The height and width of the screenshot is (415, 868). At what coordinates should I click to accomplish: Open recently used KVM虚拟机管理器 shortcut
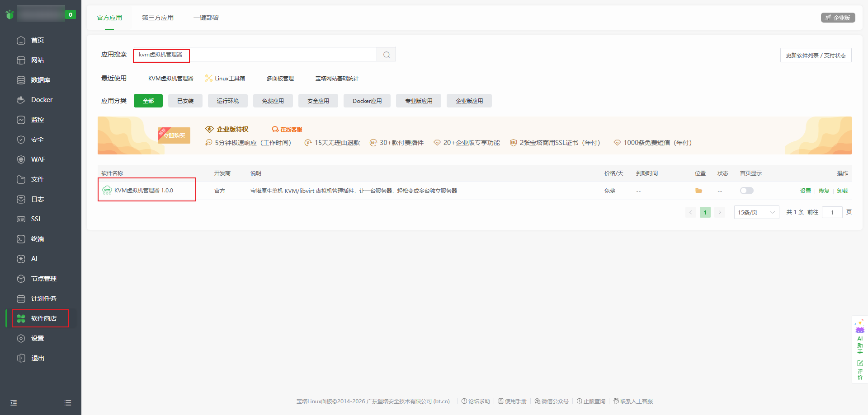[x=171, y=78]
